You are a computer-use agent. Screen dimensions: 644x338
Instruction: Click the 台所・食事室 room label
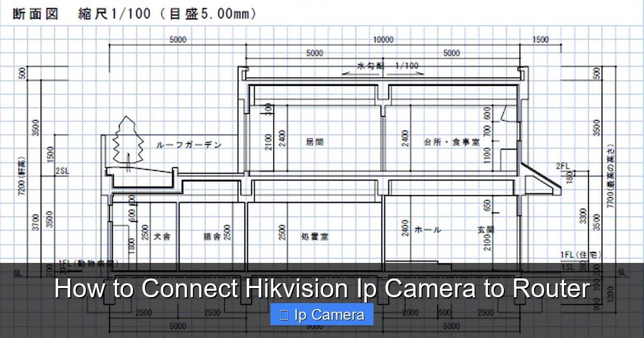451,142
